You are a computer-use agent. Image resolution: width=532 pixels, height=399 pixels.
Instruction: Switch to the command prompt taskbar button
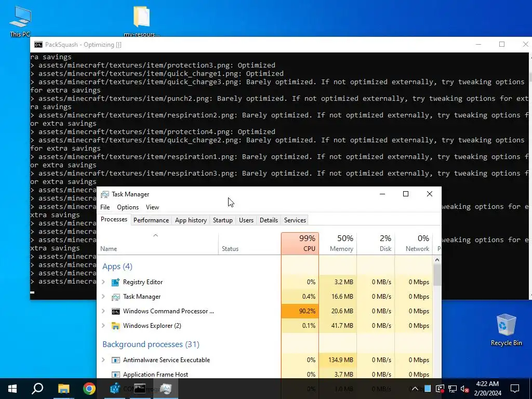(x=140, y=389)
